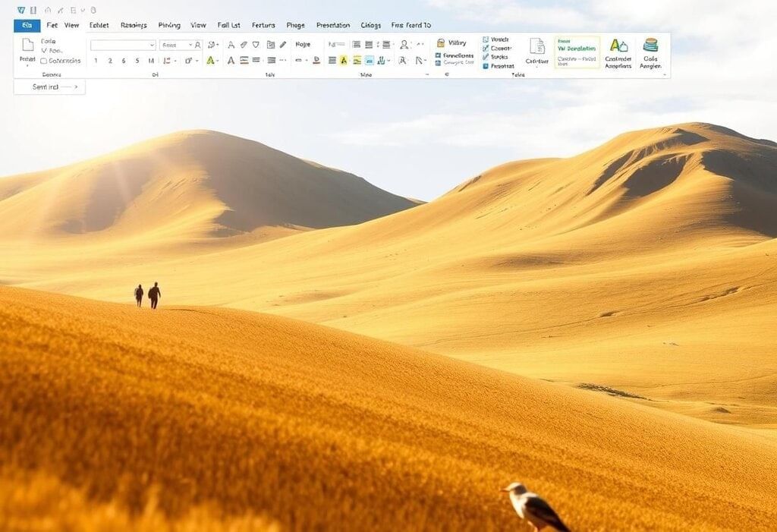This screenshot has width=777, height=532.
Task: Click the document icon in right ribbon group
Action: coord(536,46)
